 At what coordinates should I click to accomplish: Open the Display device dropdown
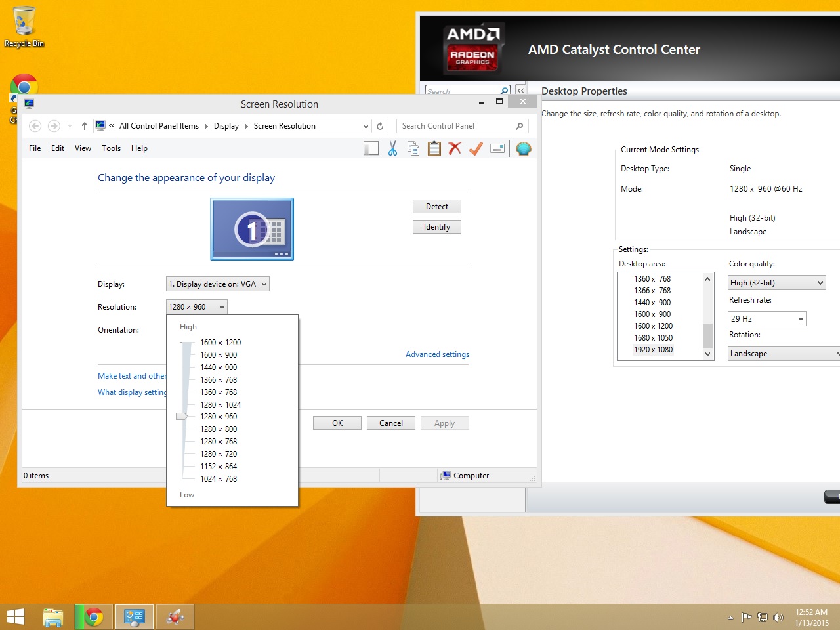[x=218, y=284]
